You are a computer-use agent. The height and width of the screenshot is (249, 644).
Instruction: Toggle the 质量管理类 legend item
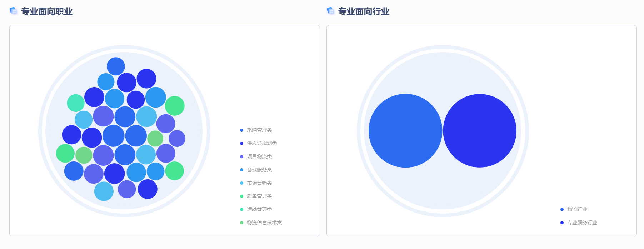pos(256,196)
